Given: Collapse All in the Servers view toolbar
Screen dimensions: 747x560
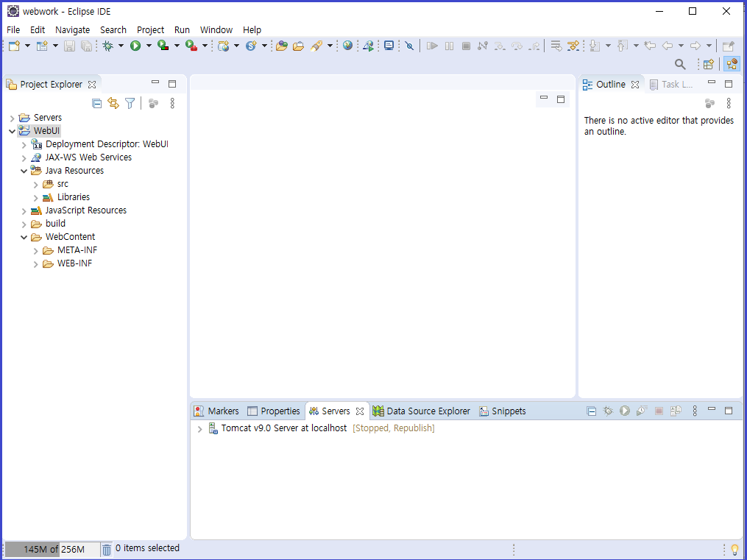Looking at the screenshot, I should [592, 411].
